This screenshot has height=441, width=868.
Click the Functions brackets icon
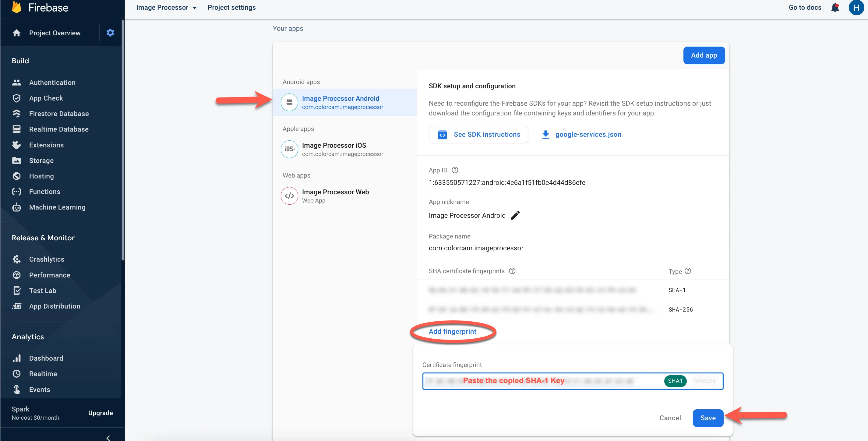tap(16, 191)
